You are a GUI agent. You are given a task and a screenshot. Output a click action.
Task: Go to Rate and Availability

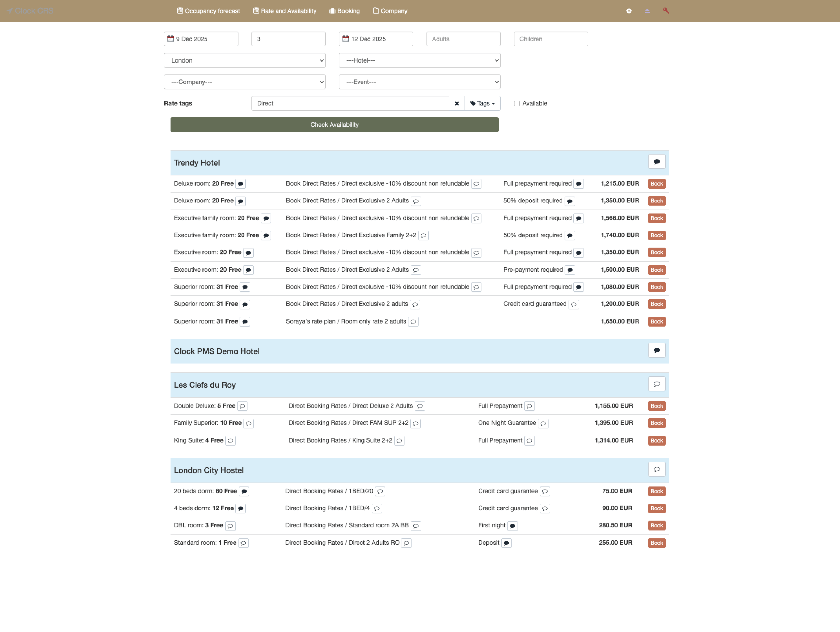284,11
